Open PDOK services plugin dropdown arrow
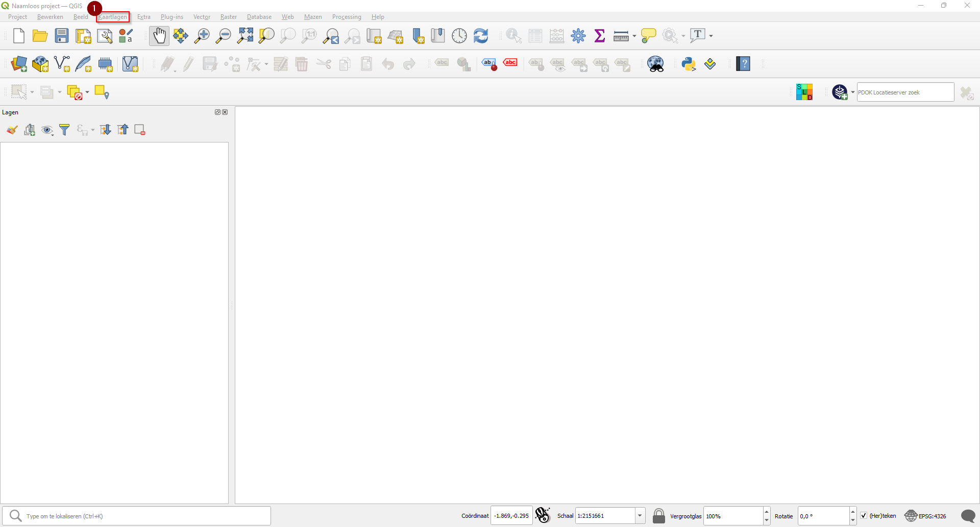Image resolution: width=980 pixels, height=527 pixels. click(853, 92)
